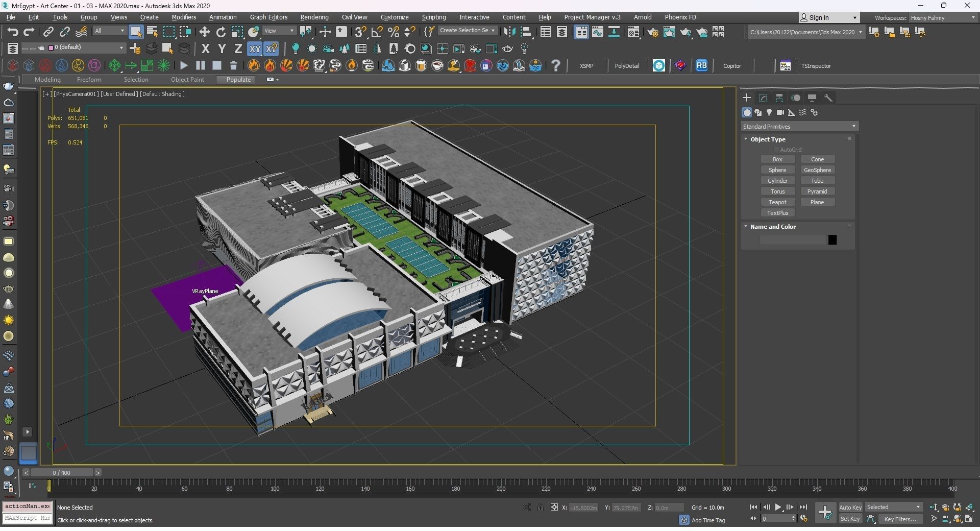Click the Redo arrow icon
This screenshot has height=531, width=980.
click(29, 32)
